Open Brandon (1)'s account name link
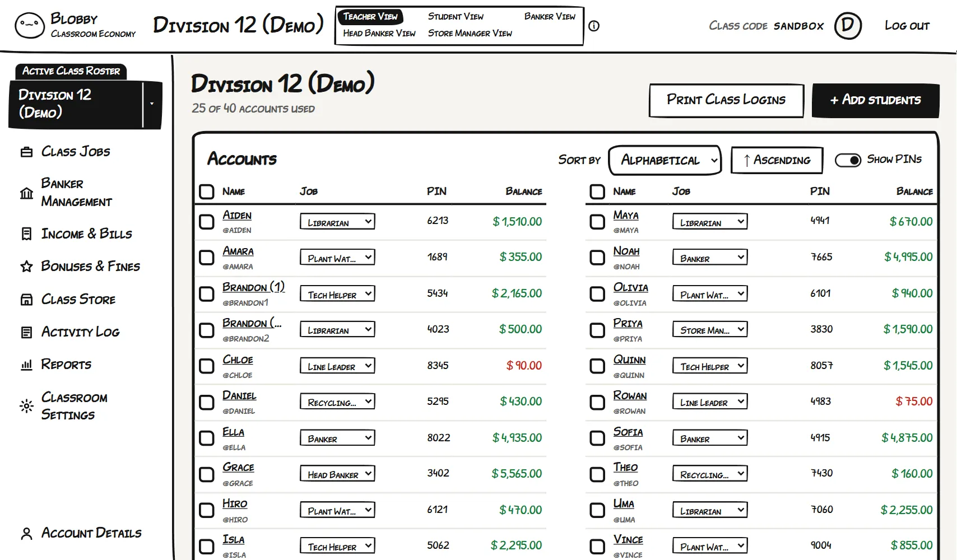957x560 pixels. (253, 287)
